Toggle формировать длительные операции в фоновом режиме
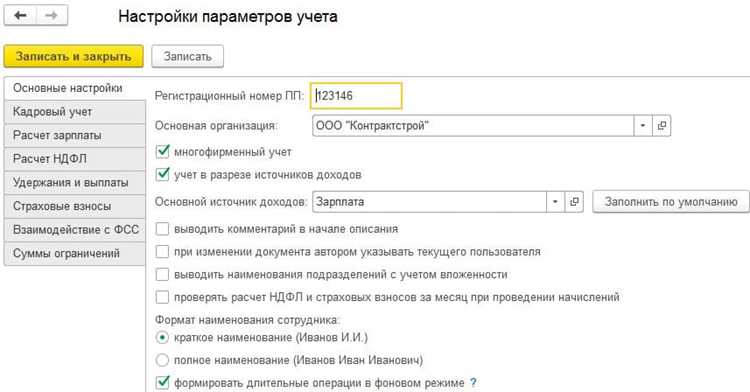The width and height of the screenshot is (750, 392). [x=163, y=382]
